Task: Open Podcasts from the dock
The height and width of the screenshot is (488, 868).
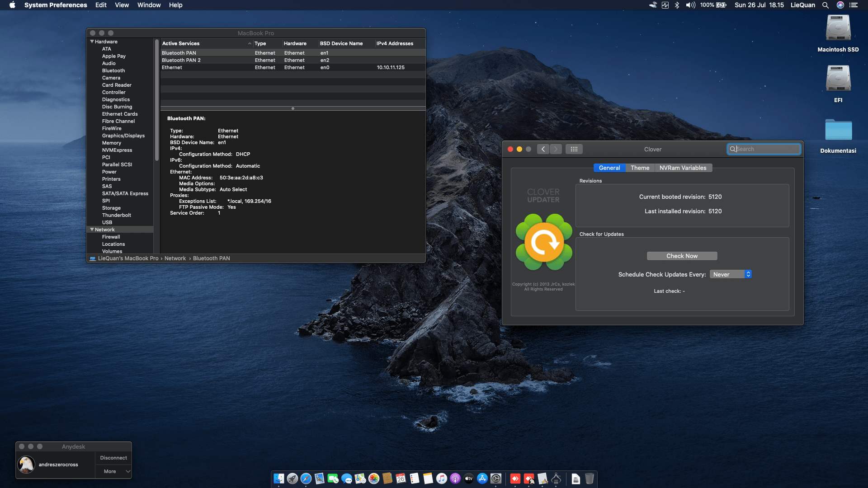Action: pyautogui.click(x=455, y=479)
